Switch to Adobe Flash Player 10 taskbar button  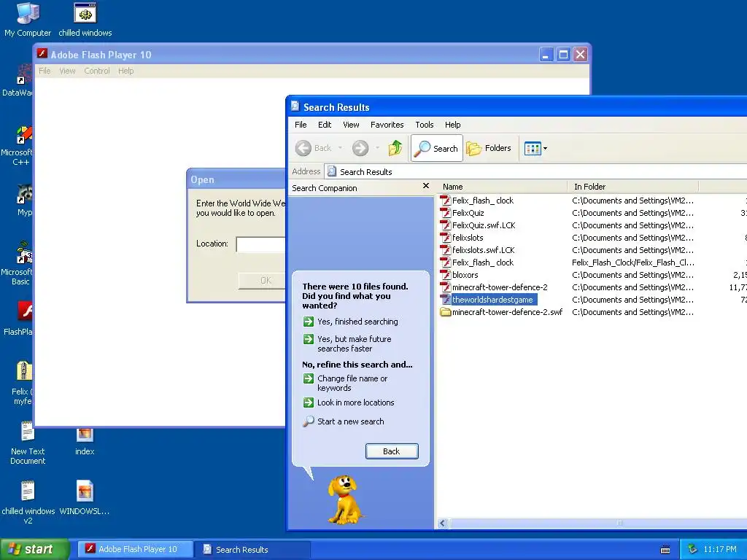[135, 549]
